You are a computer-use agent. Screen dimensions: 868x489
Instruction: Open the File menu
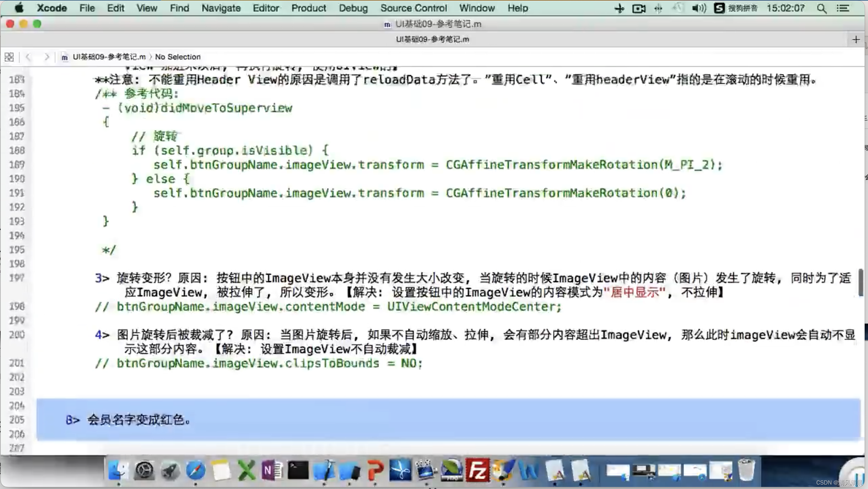87,8
